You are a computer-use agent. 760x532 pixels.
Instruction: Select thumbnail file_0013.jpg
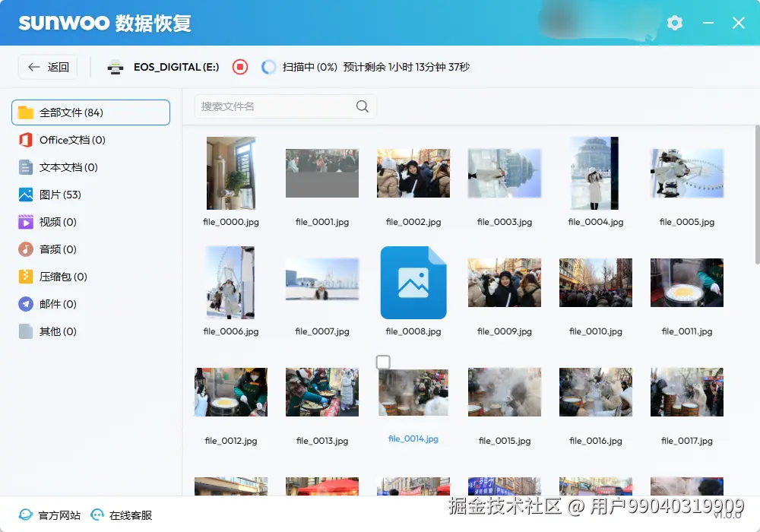click(x=321, y=392)
